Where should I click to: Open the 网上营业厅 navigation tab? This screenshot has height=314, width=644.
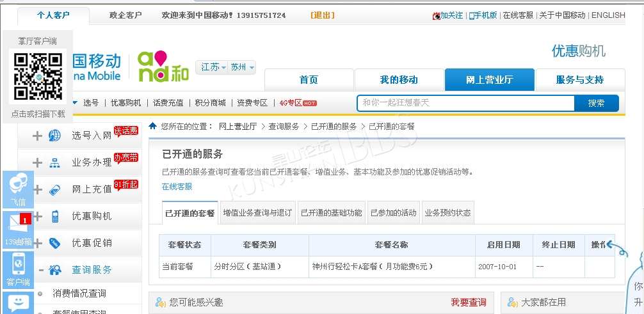tap(490, 80)
